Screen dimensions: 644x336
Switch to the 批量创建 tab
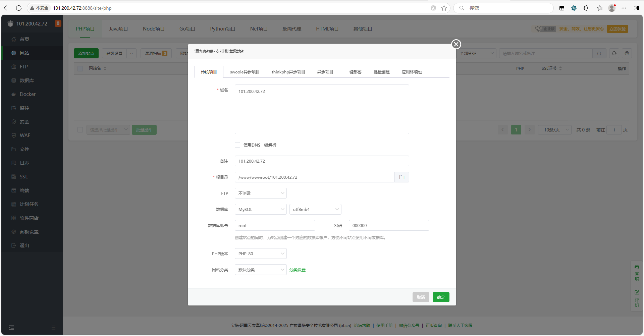(x=381, y=72)
